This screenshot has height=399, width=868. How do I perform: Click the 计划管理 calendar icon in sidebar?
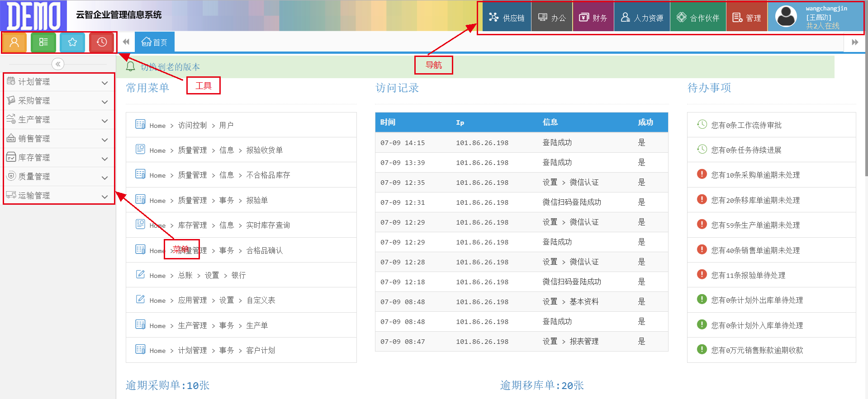11,81
